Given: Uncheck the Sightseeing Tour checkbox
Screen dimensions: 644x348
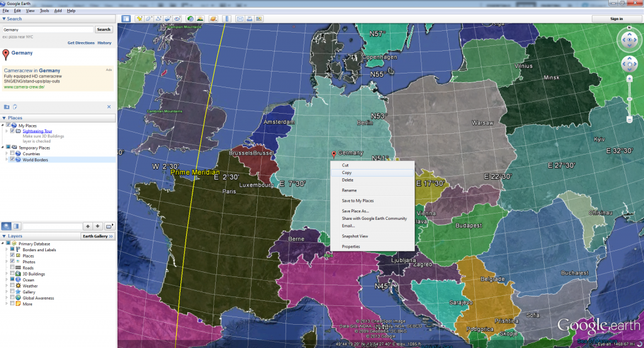Looking at the screenshot, I should (x=13, y=131).
